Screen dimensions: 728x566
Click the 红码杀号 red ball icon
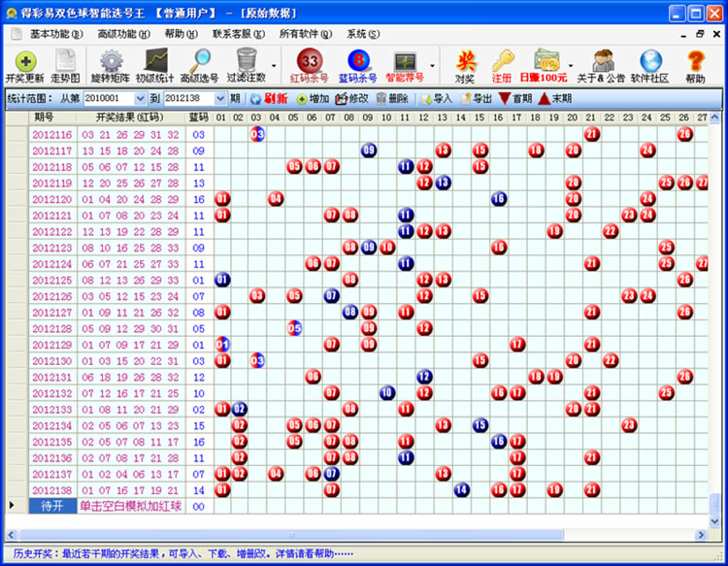(310, 66)
